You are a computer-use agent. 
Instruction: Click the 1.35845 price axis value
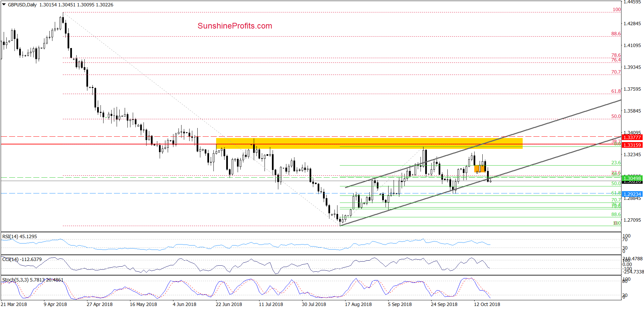coord(632,111)
